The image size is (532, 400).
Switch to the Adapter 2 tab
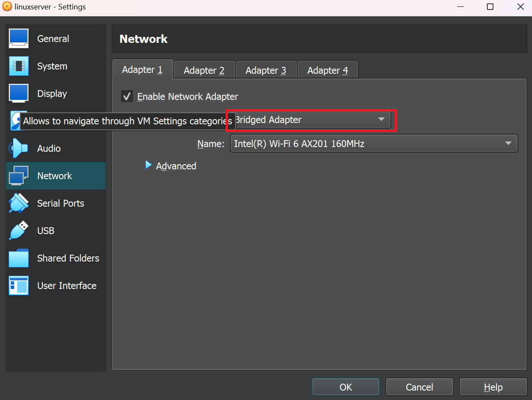point(204,70)
